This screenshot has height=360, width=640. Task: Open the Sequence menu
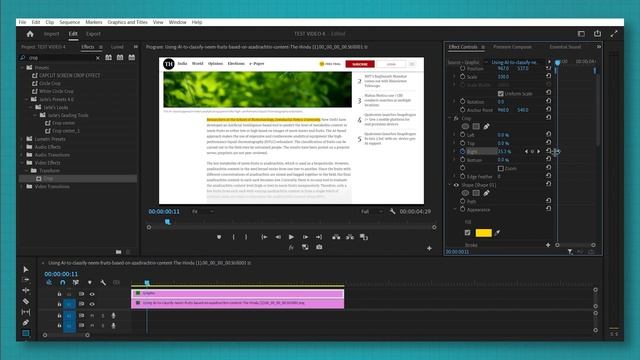click(x=69, y=22)
